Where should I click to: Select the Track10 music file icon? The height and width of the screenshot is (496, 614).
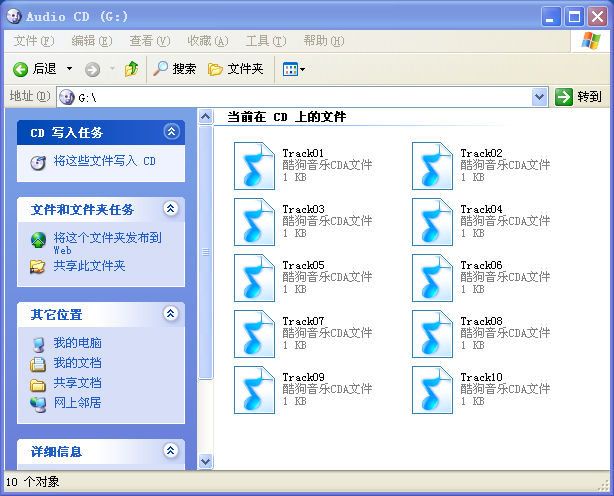[x=432, y=390]
